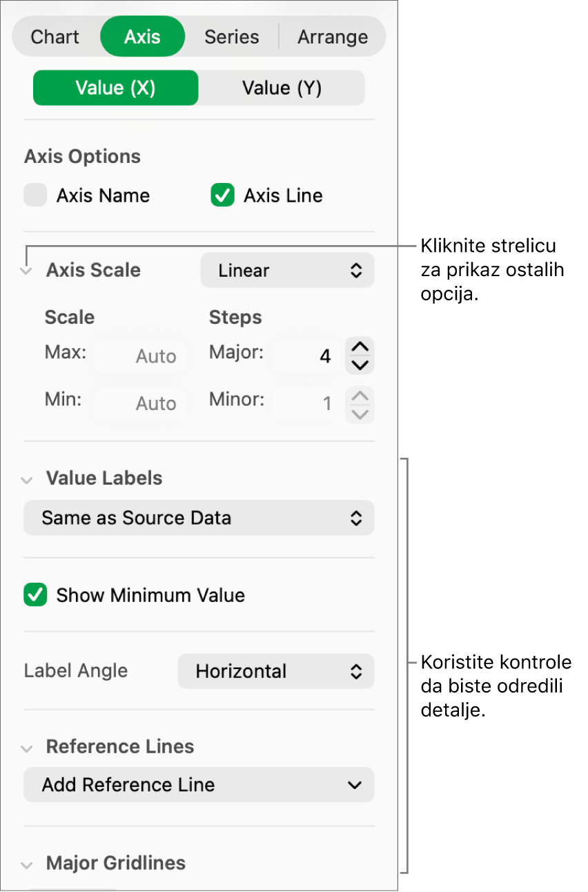
Task: Open the Add Reference Line menu
Action: click(x=199, y=785)
